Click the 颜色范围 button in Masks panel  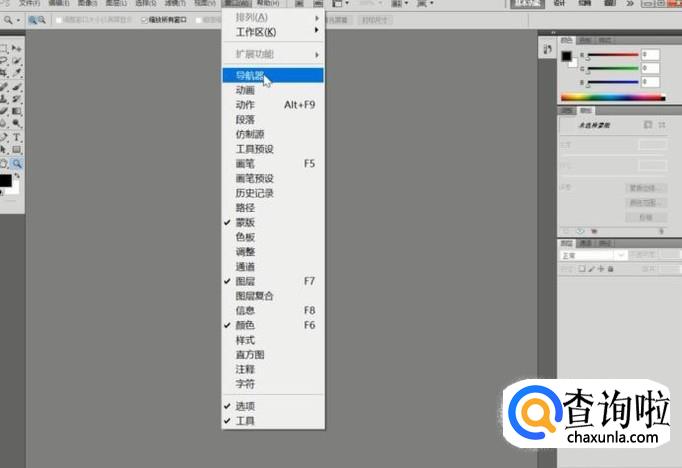pos(645,203)
